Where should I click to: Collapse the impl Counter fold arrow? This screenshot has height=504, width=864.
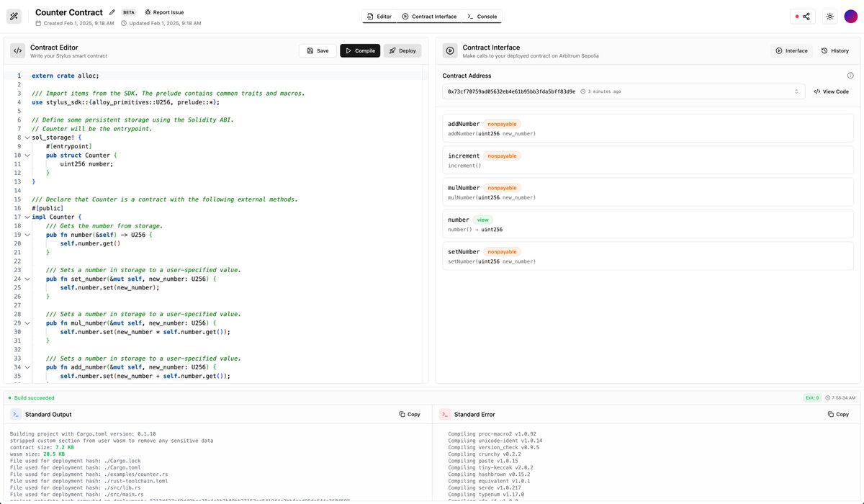pyautogui.click(x=27, y=217)
